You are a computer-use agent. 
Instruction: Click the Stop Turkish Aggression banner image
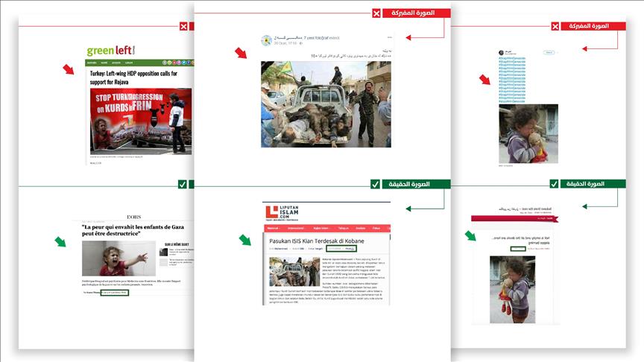(141, 121)
